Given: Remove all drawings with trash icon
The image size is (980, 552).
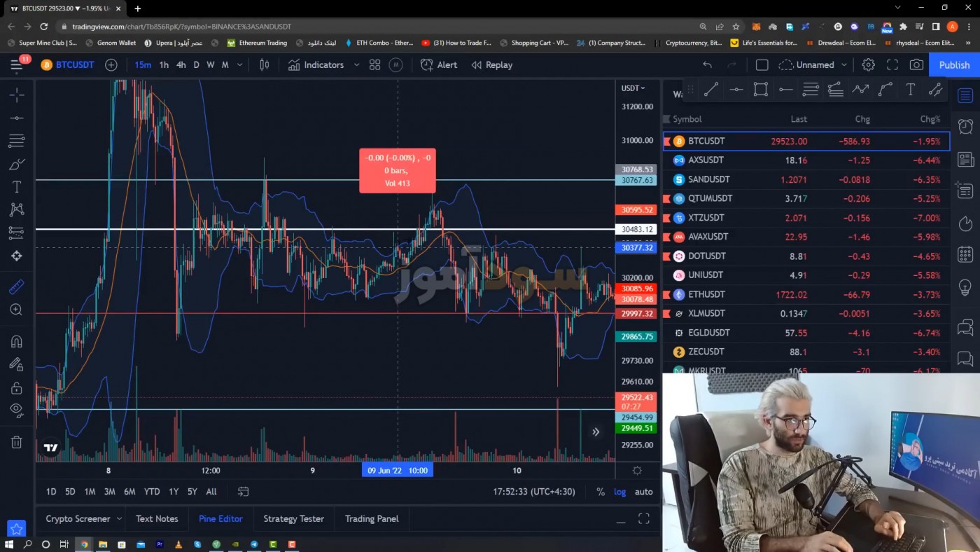Looking at the screenshot, I should click(x=16, y=442).
